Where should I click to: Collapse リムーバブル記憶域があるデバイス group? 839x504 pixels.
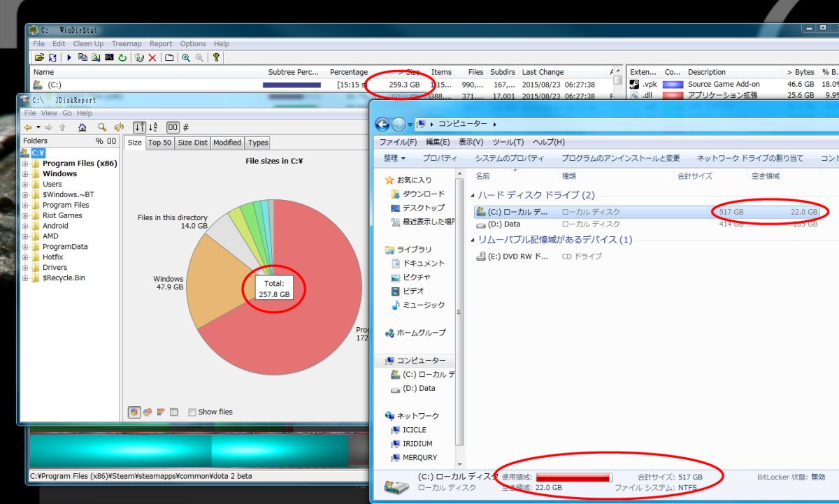coord(473,240)
